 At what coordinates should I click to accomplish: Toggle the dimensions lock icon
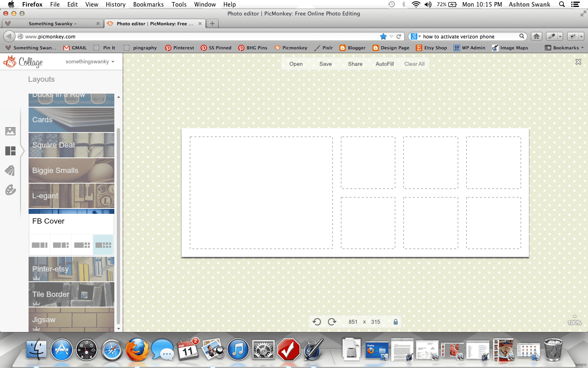[x=395, y=322]
